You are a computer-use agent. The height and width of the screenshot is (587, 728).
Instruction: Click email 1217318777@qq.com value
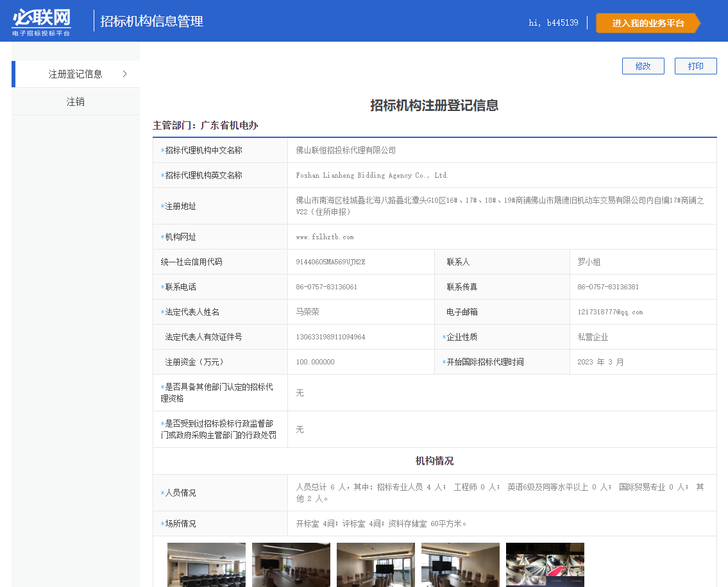609,312
